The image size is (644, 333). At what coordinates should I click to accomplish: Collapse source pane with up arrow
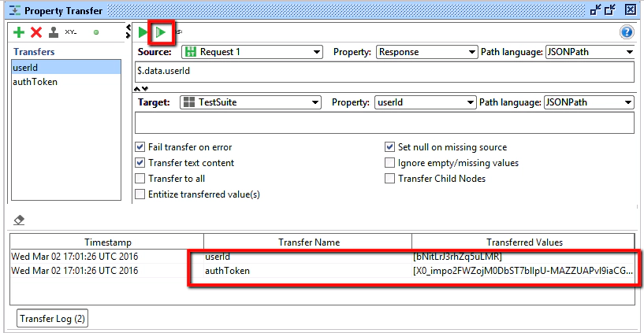click(x=138, y=89)
